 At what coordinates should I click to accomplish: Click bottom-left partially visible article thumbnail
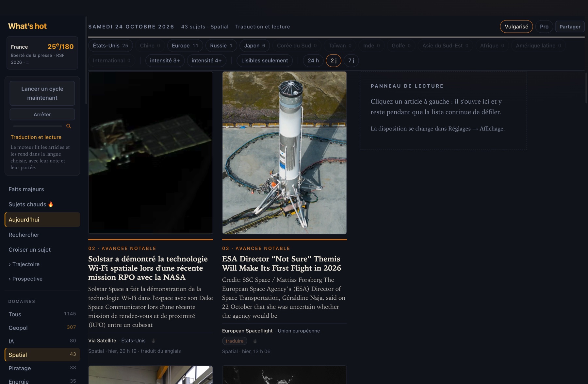click(151, 375)
